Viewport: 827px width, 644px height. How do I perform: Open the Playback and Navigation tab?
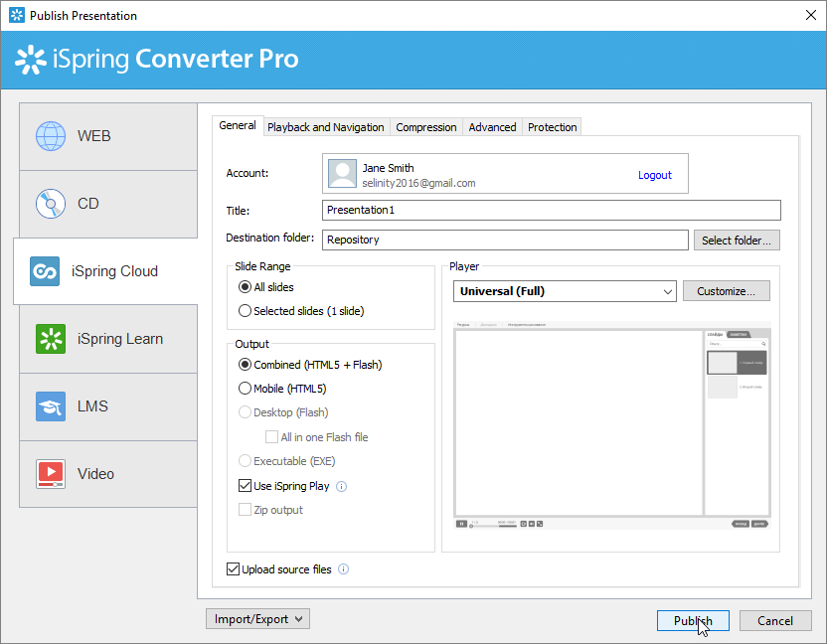click(326, 127)
